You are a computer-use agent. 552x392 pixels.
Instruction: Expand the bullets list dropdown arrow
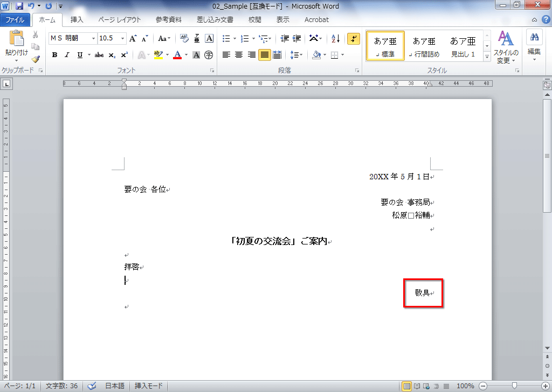235,38
